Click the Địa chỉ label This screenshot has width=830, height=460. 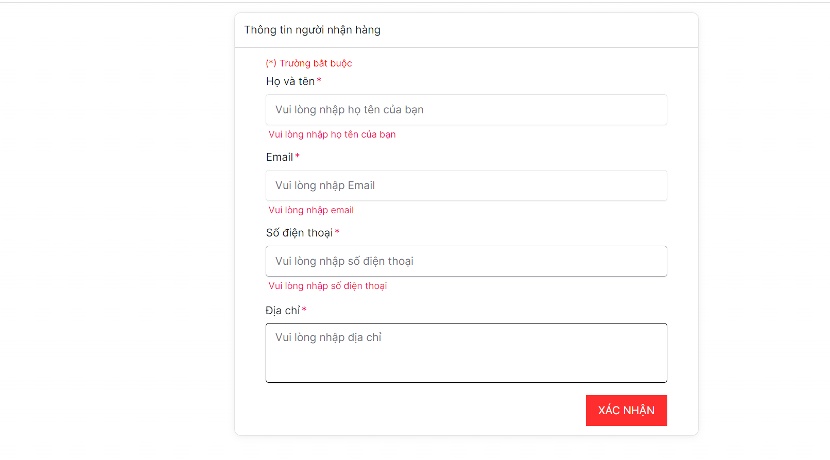tap(283, 310)
